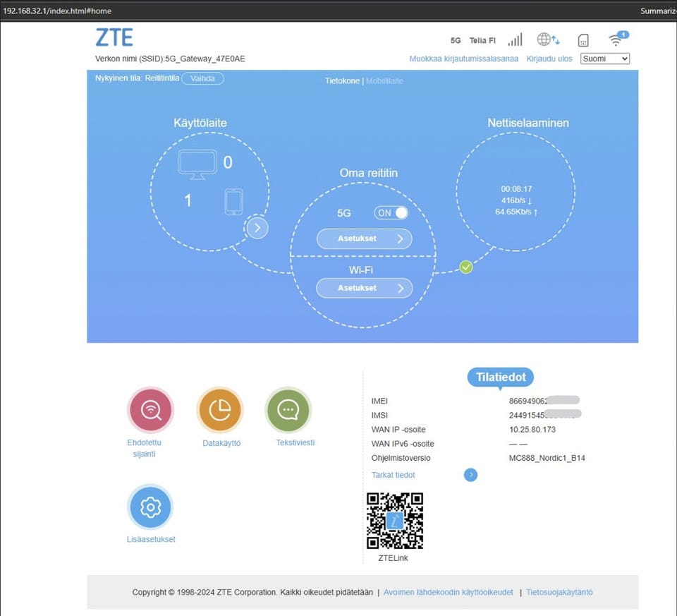677x616 pixels.
Task: Click Muokkaa kirjautumissalasanaa link
Action: tap(464, 59)
